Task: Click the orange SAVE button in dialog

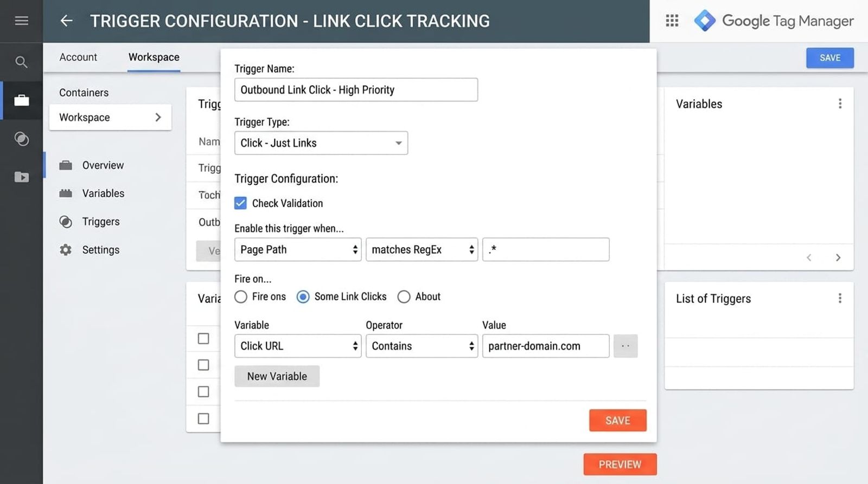Action: point(618,421)
